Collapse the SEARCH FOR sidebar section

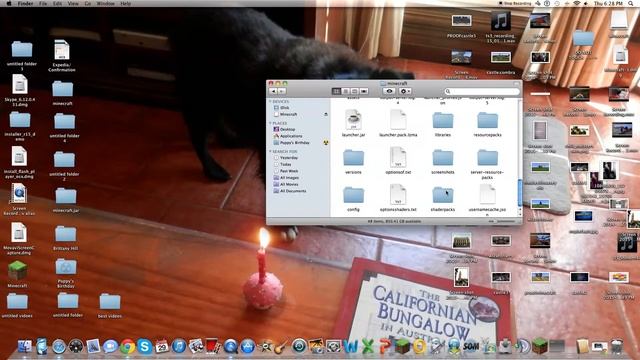[270, 151]
